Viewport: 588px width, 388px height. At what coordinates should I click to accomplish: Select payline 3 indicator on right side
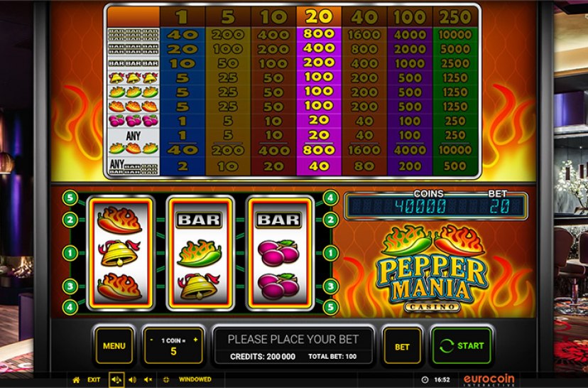coord(330,286)
